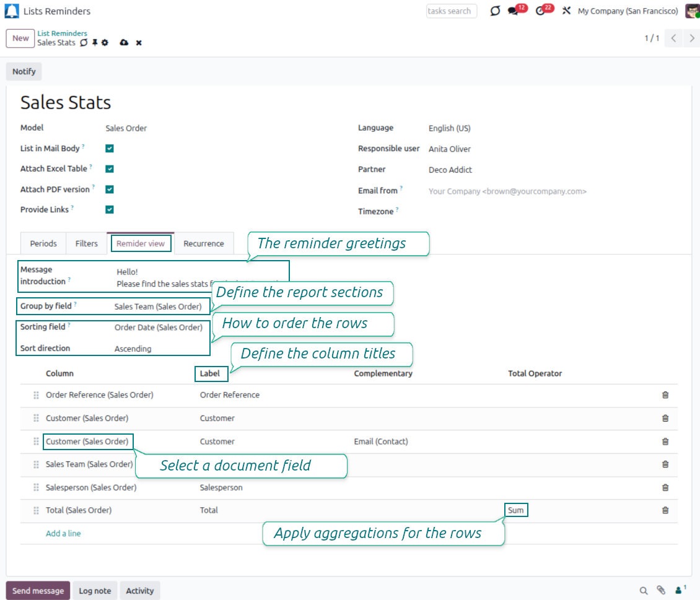This screenshot has width=700, height=600.
Task: Click the tasks search input field
Action: point(451,11)
